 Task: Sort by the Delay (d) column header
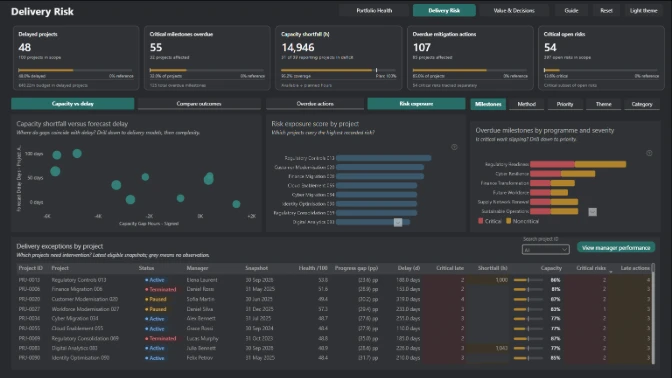[408, 268]
